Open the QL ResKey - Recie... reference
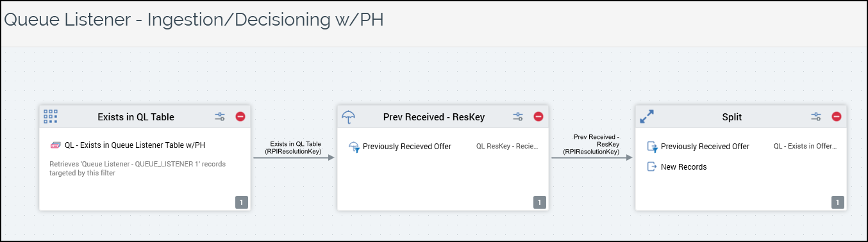This screenshot has width=868, height=242. 507,147
